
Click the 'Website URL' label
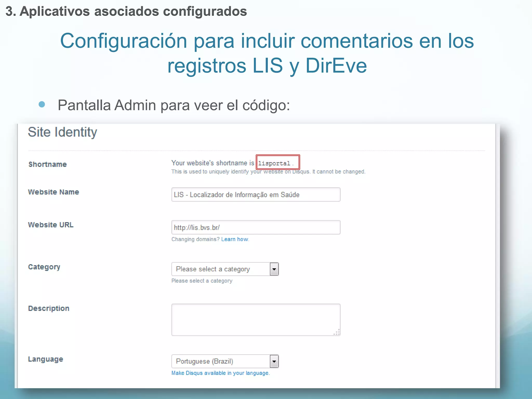[x=51, y=225]
